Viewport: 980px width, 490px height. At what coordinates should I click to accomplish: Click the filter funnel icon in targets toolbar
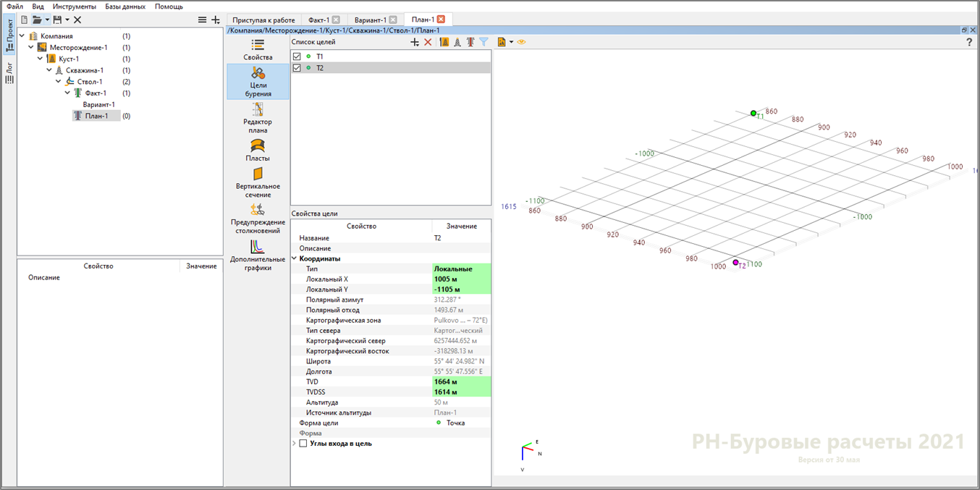(484, 42)
